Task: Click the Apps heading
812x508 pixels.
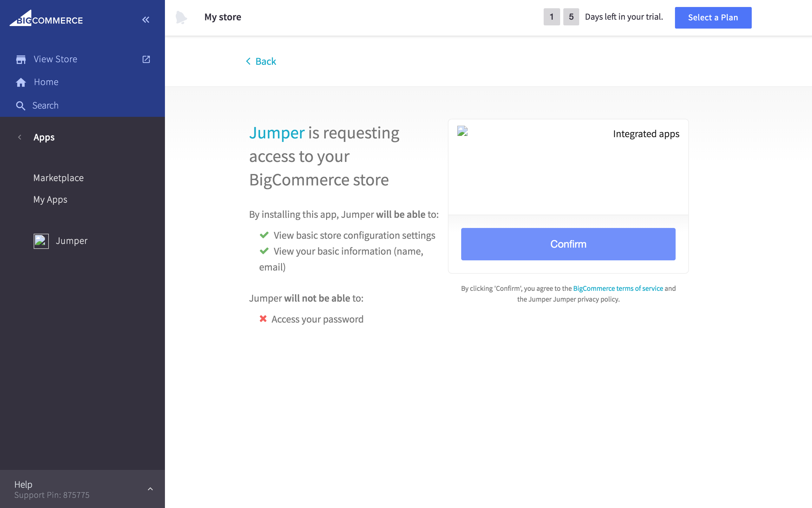Action: tap(44, 137)
